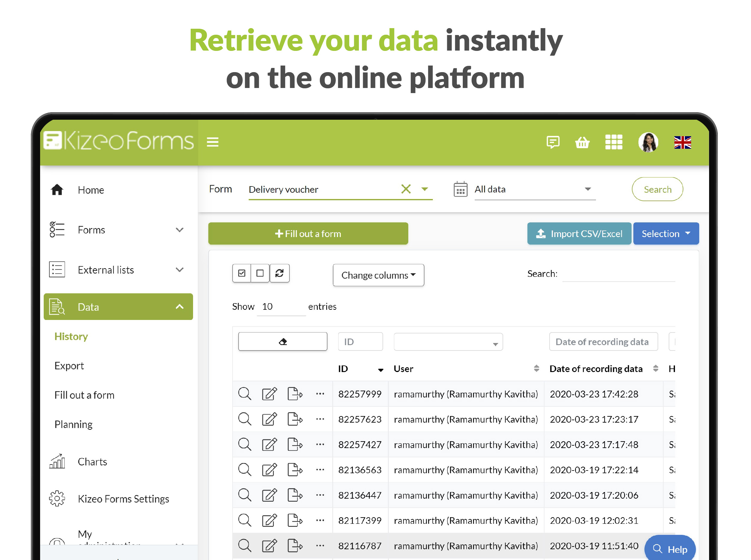Screen dimensions: 751x560
Task: Open Fill out a form sidebar item
Action: tap(84, 395)
